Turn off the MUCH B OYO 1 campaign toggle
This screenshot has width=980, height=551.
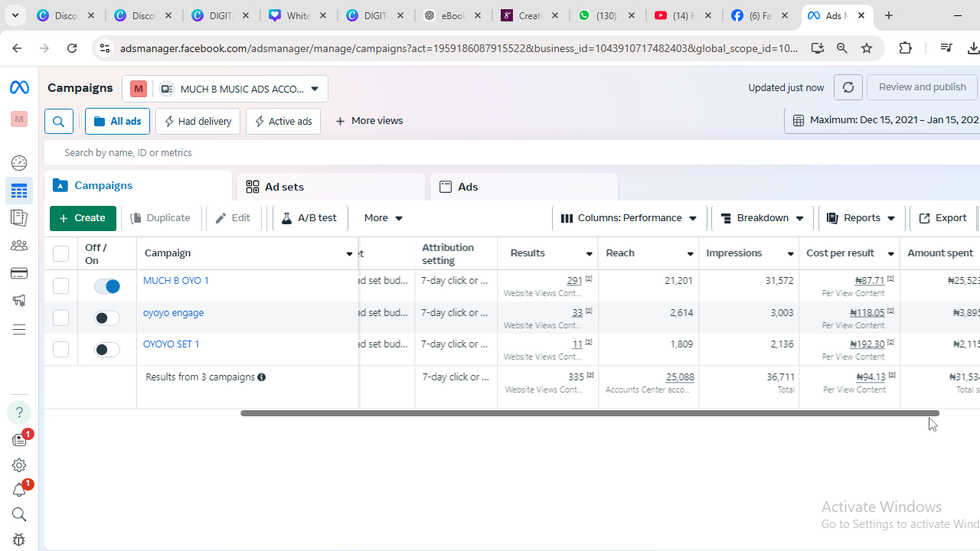pyautogui.click(x=107, y=286)
